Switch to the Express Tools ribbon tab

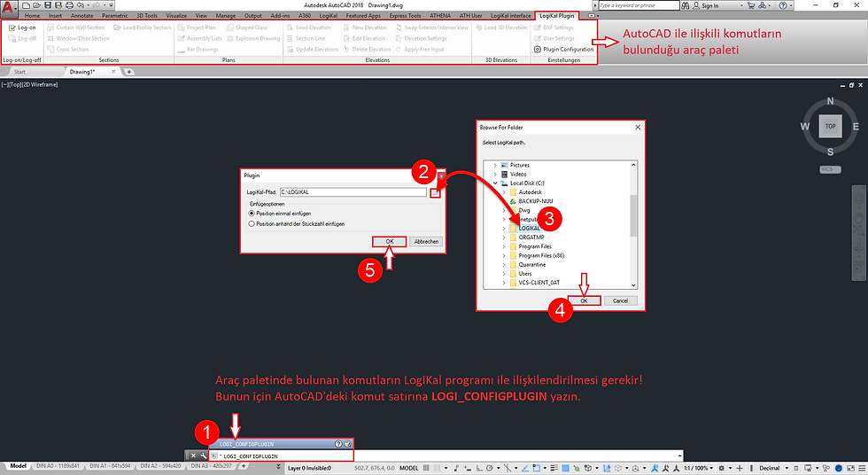pos(406,16)
